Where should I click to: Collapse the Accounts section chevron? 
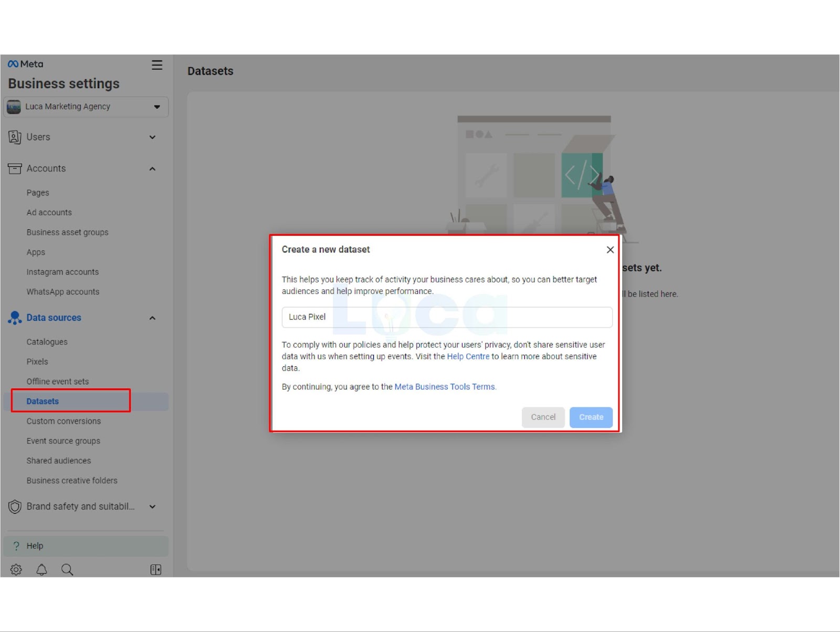click(x=152, y=169)
